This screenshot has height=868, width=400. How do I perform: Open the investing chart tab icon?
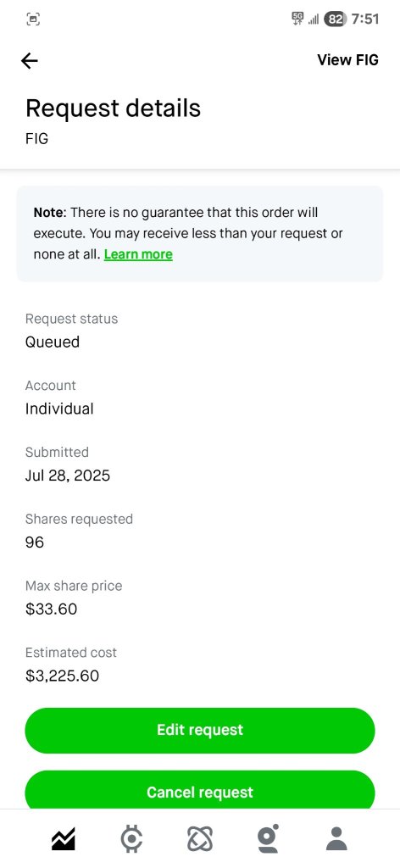pyautogui.click(x=63, y=839)
